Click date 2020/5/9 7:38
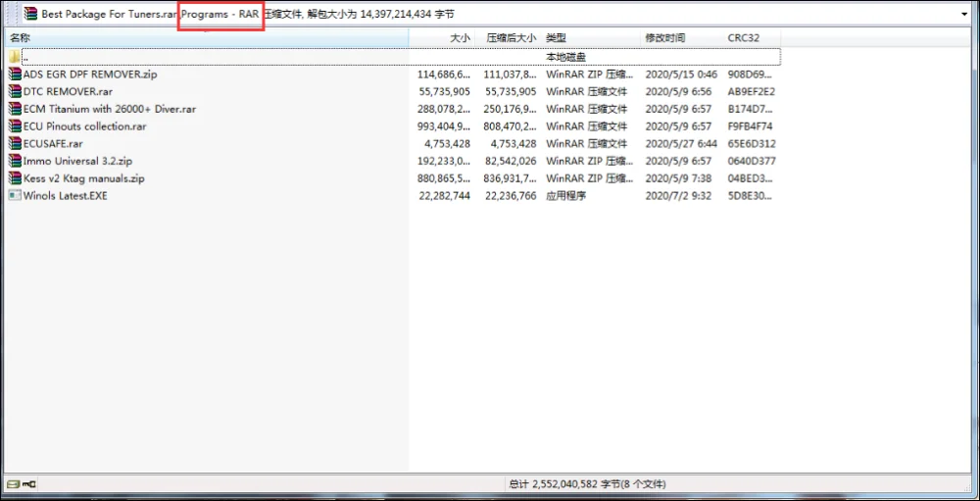 point(678,178)
